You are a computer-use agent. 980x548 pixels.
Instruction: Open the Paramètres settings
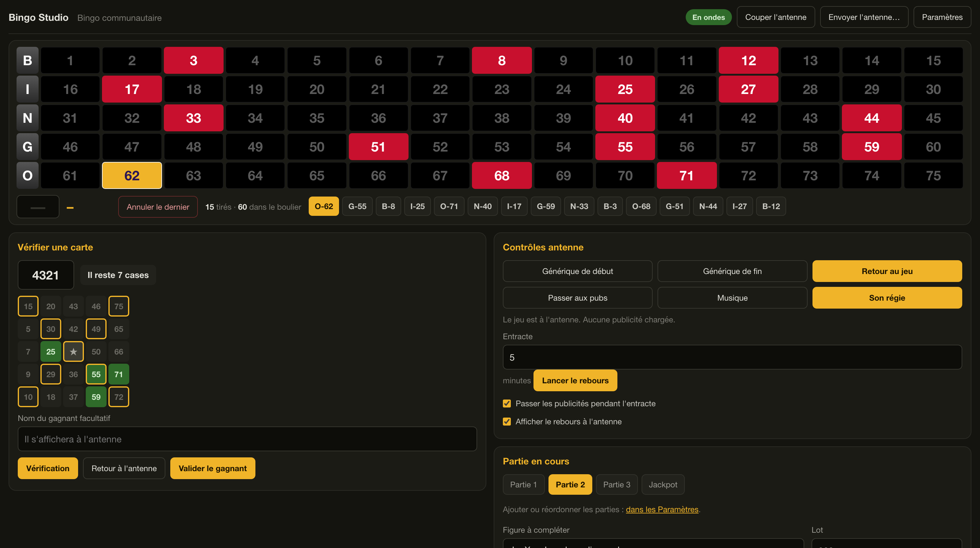942,17
